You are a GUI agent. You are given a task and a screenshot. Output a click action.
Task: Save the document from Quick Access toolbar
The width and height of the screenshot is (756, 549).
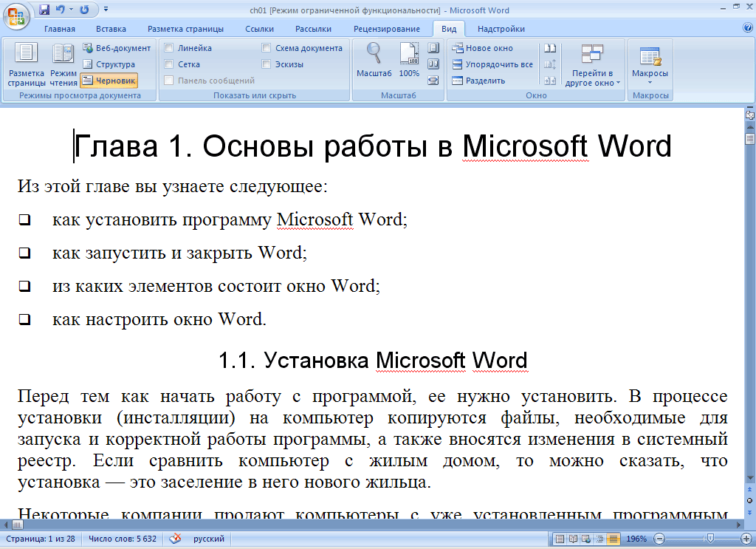coord(44,9)
